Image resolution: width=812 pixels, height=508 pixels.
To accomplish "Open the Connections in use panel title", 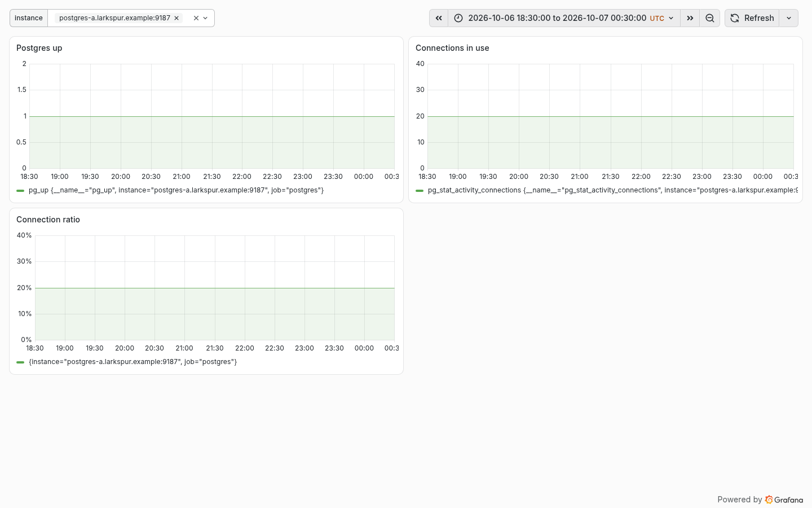I will coord(452,48).
